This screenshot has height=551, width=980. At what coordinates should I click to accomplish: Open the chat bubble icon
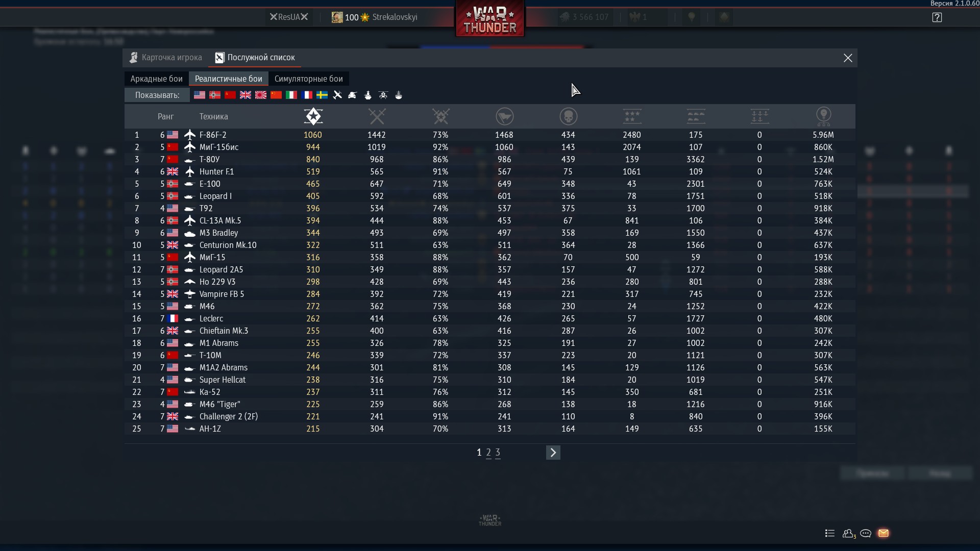click(866, 533)
